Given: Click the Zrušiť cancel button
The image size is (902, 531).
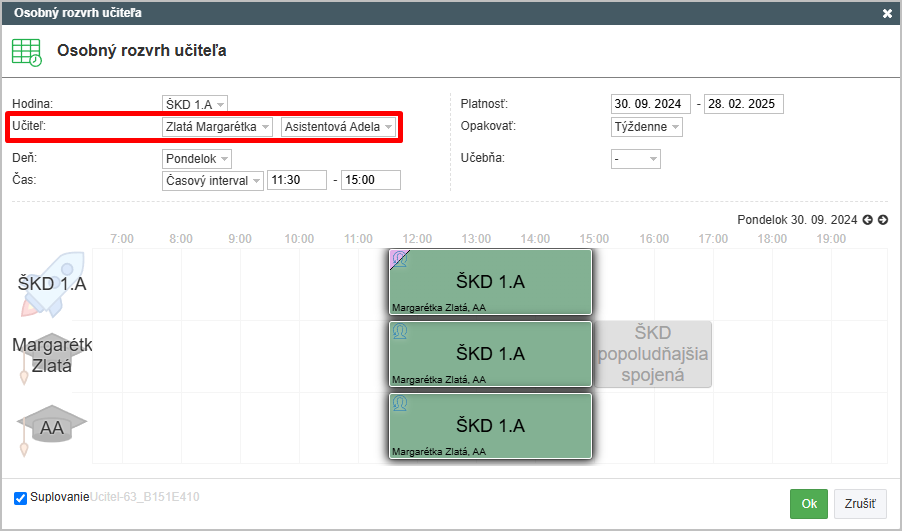Looking at the screenshot, I should coord(860,504).
